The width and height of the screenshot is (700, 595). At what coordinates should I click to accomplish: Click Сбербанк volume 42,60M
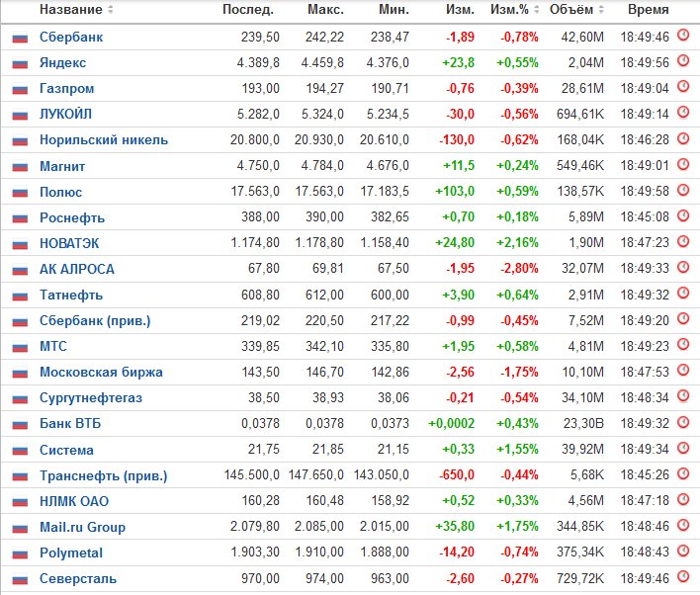[582, 37]
